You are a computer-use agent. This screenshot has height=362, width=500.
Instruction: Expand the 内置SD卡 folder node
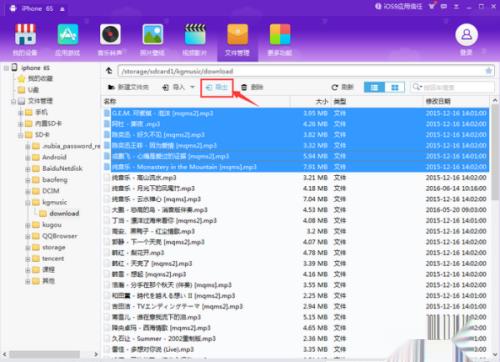(x=20, y=124)
